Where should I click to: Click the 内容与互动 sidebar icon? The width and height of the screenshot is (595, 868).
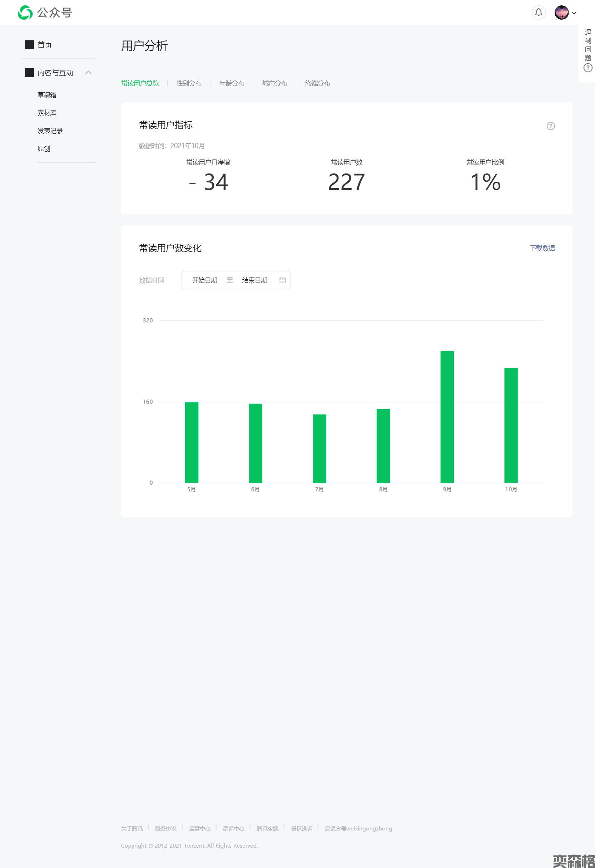(30, 73)
